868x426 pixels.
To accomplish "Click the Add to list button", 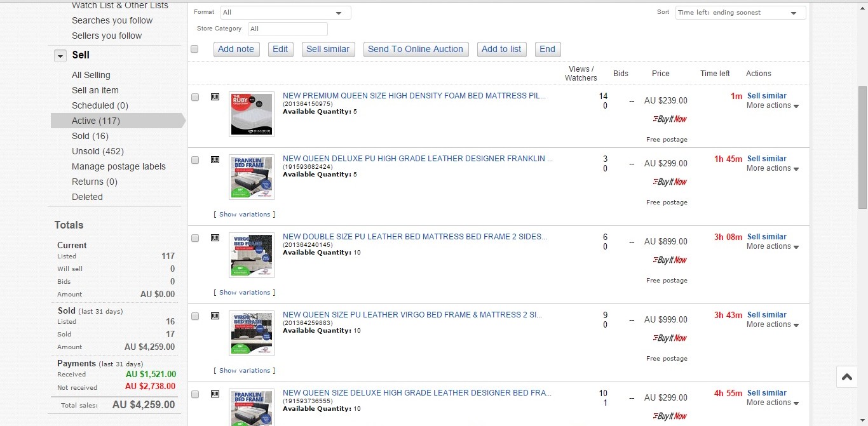I will [x=501, y=50].
